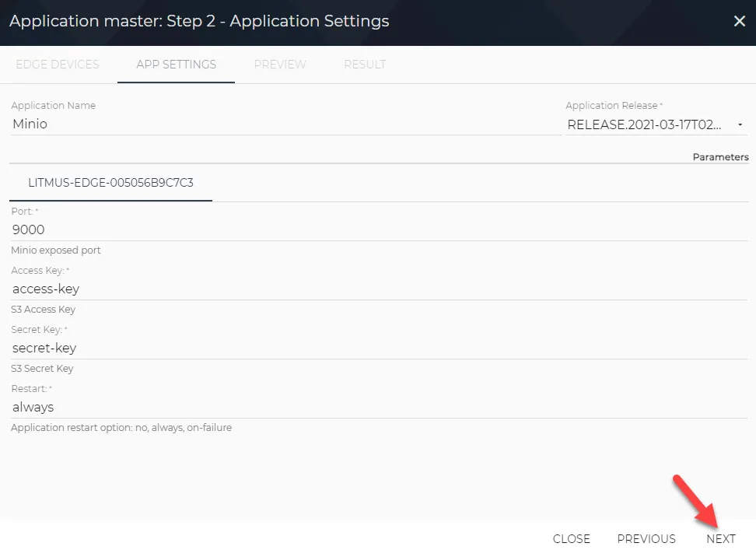This screenshot has height=557, width=756.
Task: Switch to the Edge Devices tab
Action: [x=58, y=64]
